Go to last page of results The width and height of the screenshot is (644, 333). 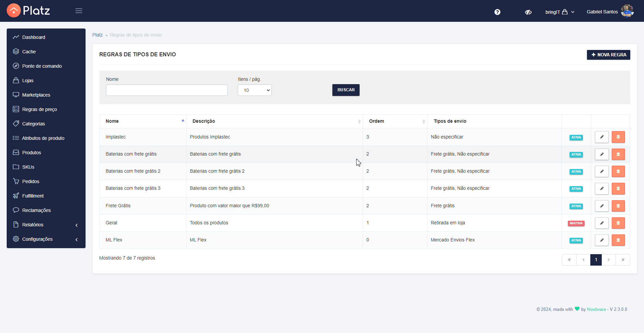tap(623, 260)
